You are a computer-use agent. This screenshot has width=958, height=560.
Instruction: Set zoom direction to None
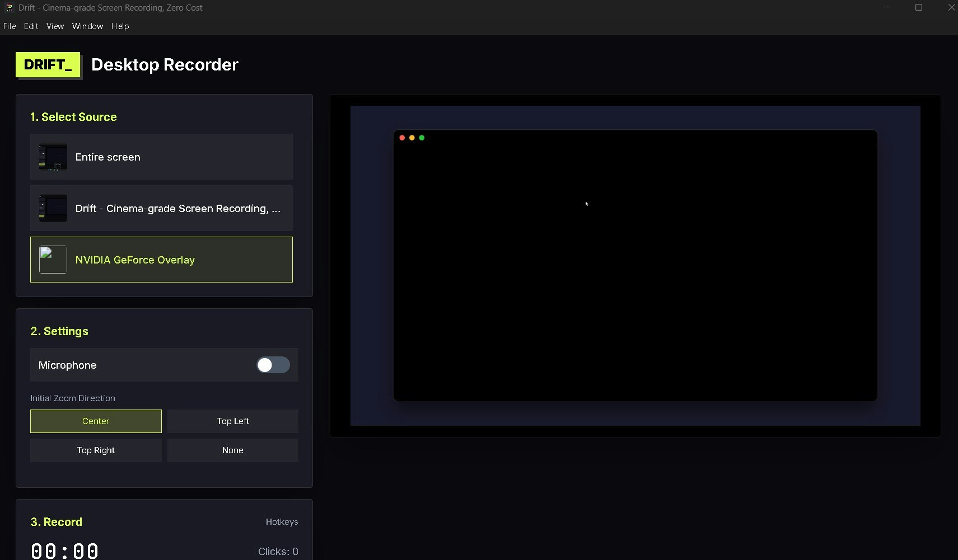coord(233,450)
